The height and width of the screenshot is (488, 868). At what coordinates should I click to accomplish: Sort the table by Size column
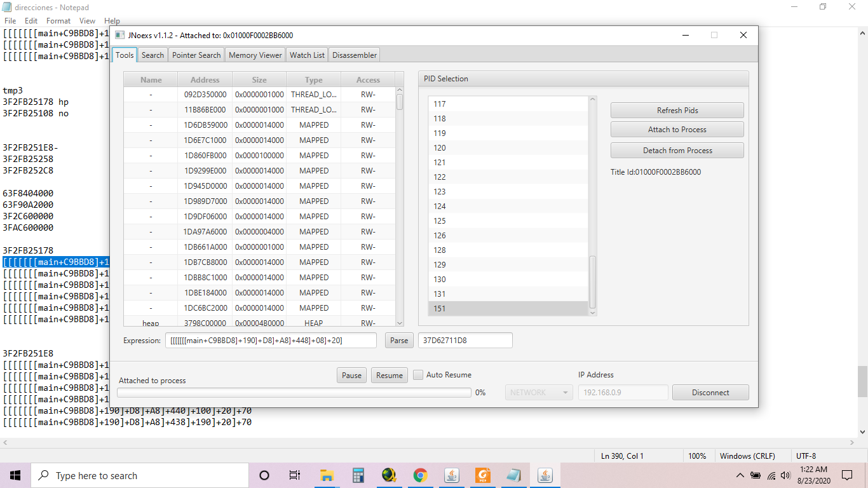pos(259,80)
